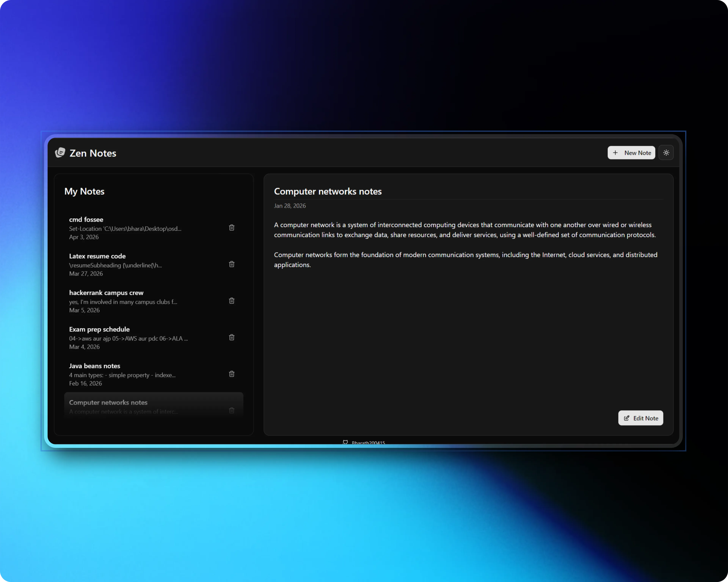Create a note with New Note button
Viewport: 728px width, 582px height.
coord(631,153)
